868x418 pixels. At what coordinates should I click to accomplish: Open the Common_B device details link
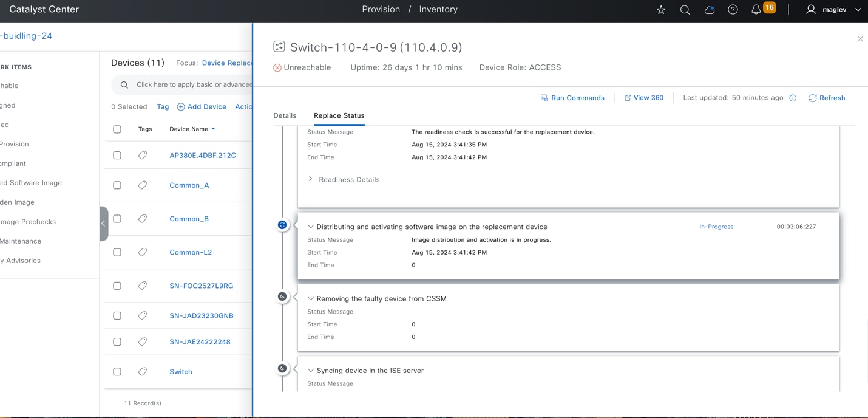[189, 218]
